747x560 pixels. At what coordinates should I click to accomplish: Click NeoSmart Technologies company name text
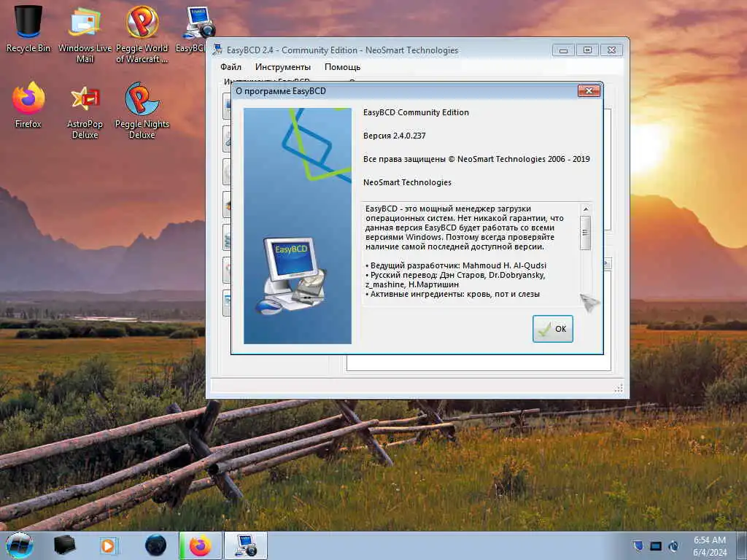(407, 182)
